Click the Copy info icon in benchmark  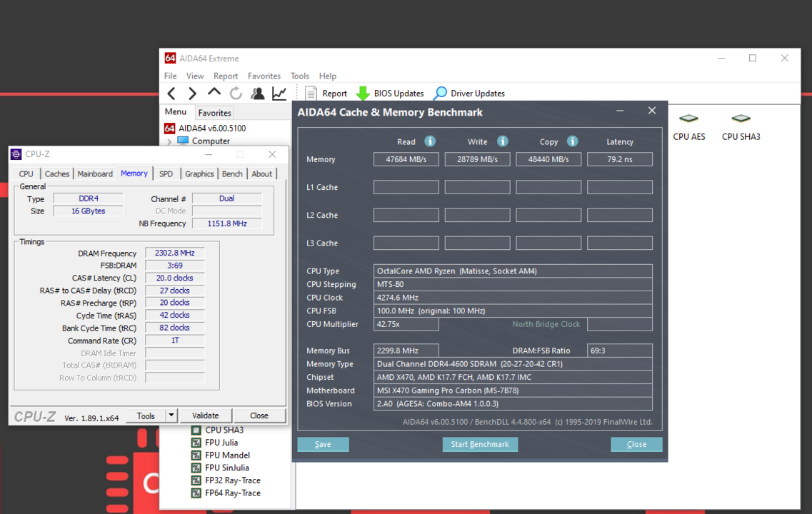tap(572, 141)
